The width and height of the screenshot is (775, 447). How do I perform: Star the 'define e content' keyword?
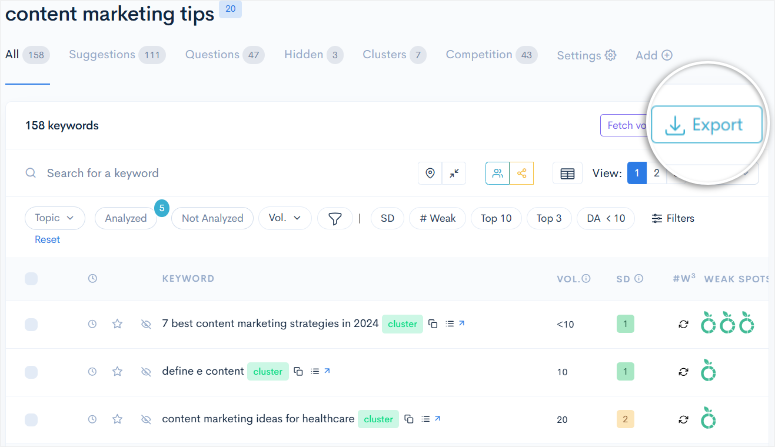click(x=117, y=371)
